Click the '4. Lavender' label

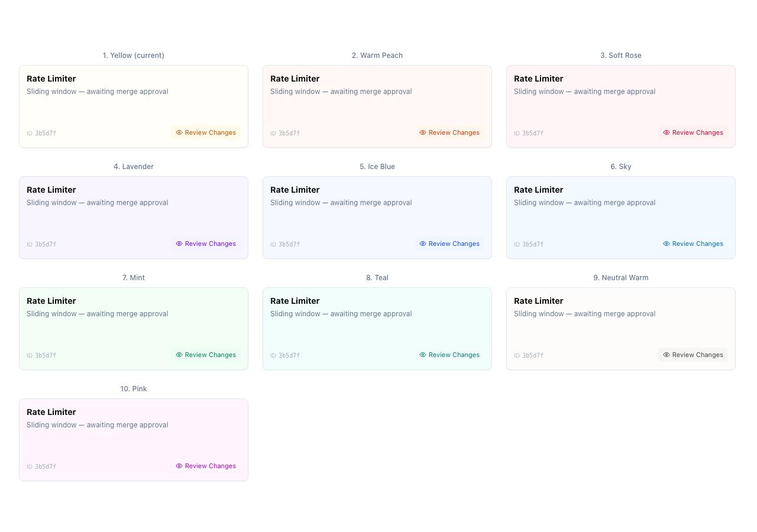point(134,167)
